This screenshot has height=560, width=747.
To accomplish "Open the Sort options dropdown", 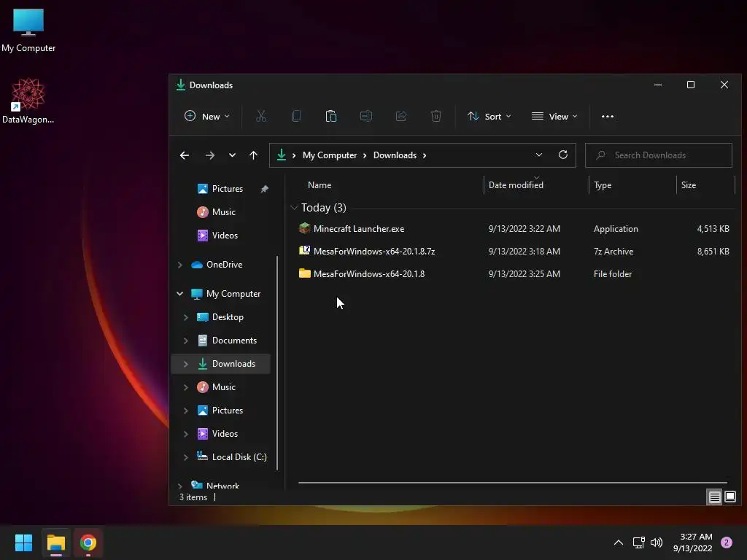I will pyautogui.click(x=489, y=116).
